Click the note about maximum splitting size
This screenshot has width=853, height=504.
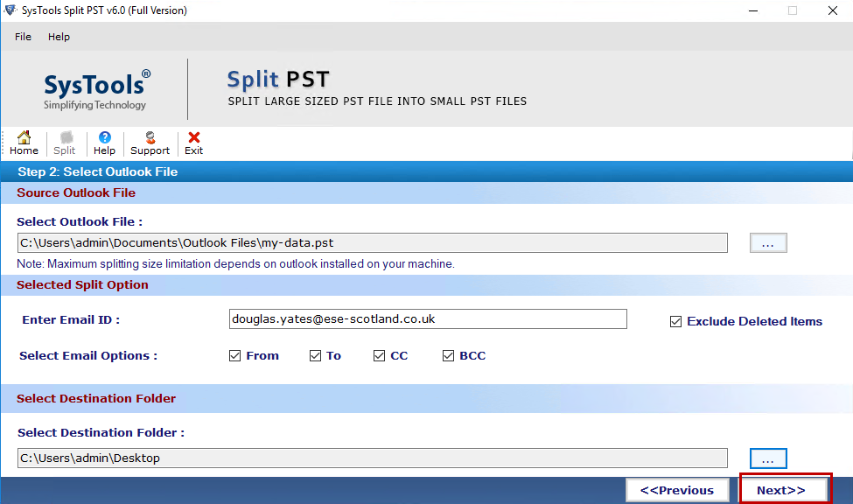pos(235,264)
